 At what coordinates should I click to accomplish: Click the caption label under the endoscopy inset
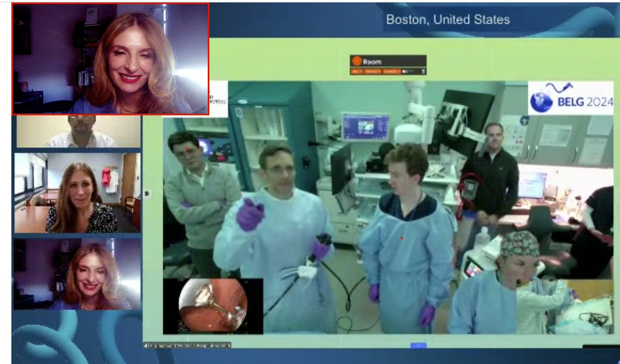(x=187, y=345)
